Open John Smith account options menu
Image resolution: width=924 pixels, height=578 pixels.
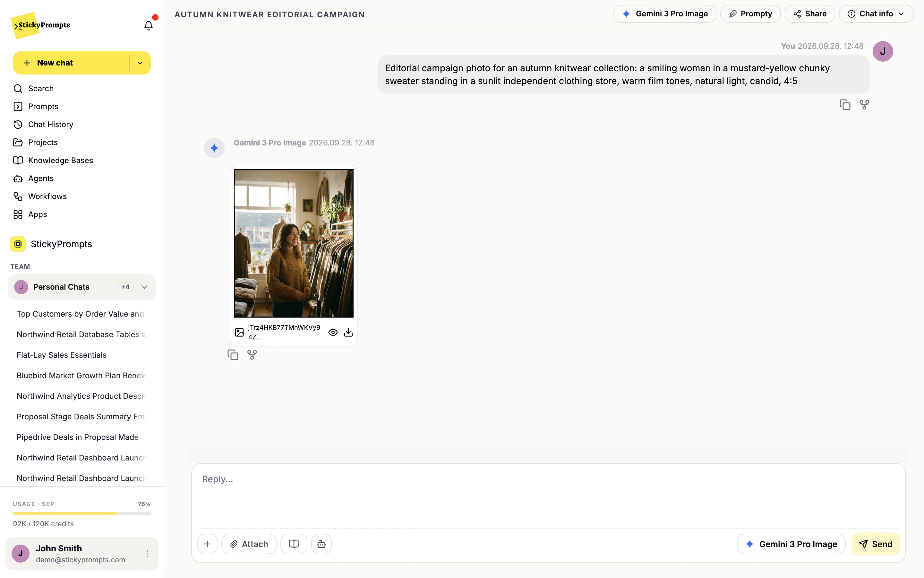point(147,553)
